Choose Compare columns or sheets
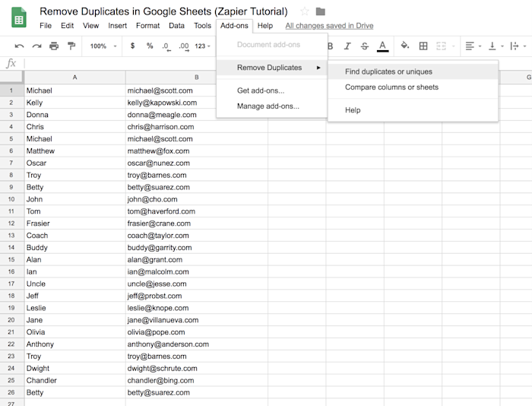 click(413, 87)
